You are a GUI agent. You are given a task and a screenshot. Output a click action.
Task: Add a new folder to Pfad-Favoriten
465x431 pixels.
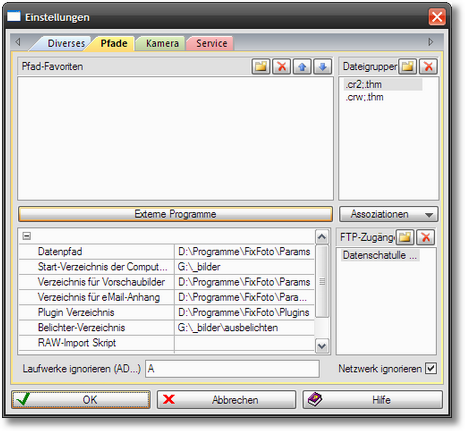pos(261,66)
